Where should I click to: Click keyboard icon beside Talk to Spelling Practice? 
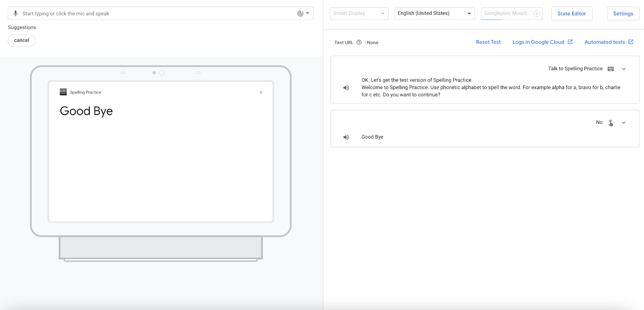611,69
